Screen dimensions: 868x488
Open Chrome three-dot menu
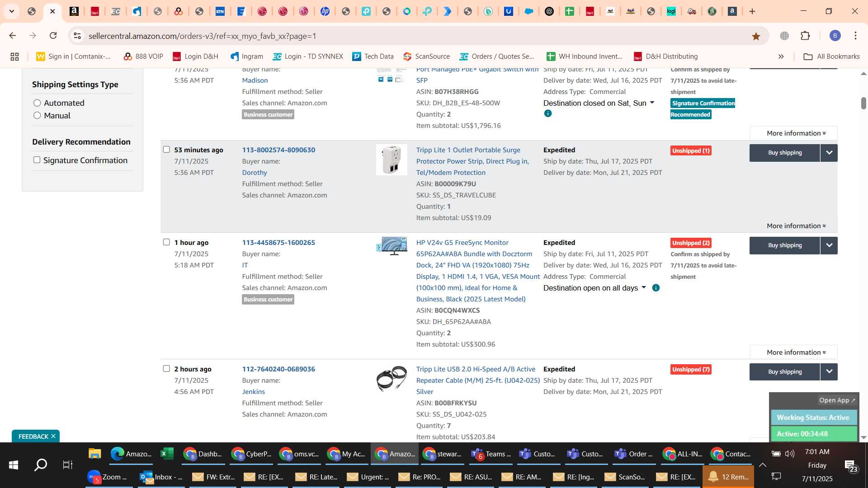pos(855,36)
